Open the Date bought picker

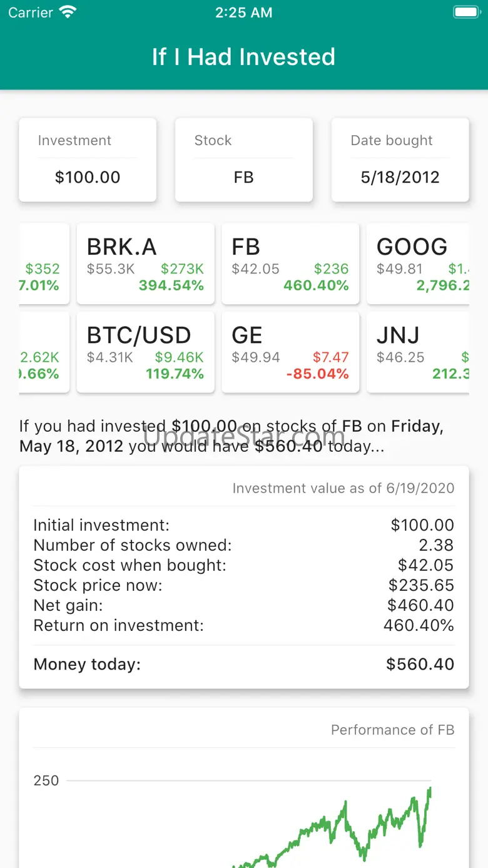(x=400, y=160)
